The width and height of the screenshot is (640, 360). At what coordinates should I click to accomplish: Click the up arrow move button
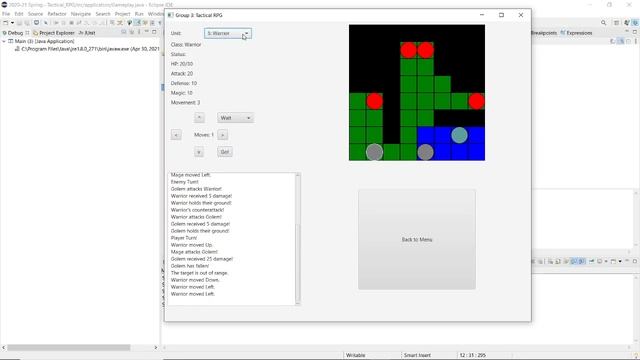coord(199,118)
